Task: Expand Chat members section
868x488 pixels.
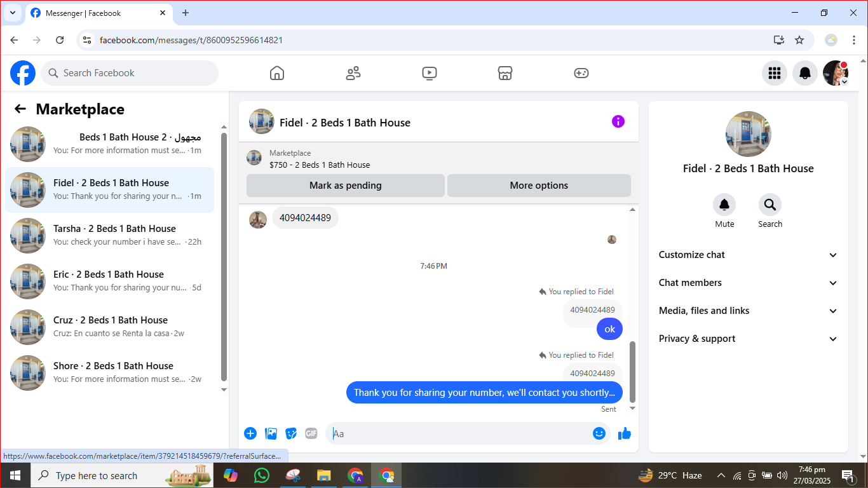Action: (748, 283)
